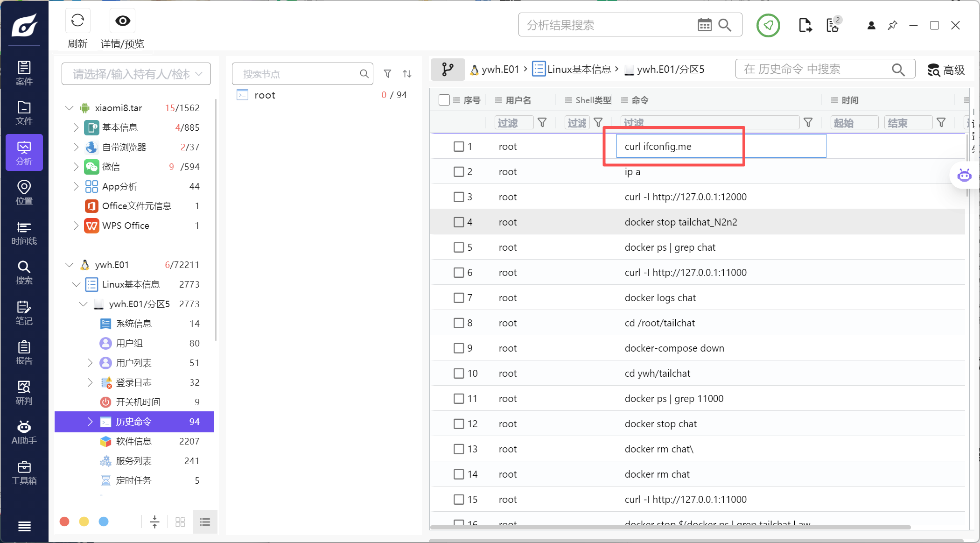Collapse the ywh.E01 tree node

point(69,265)
